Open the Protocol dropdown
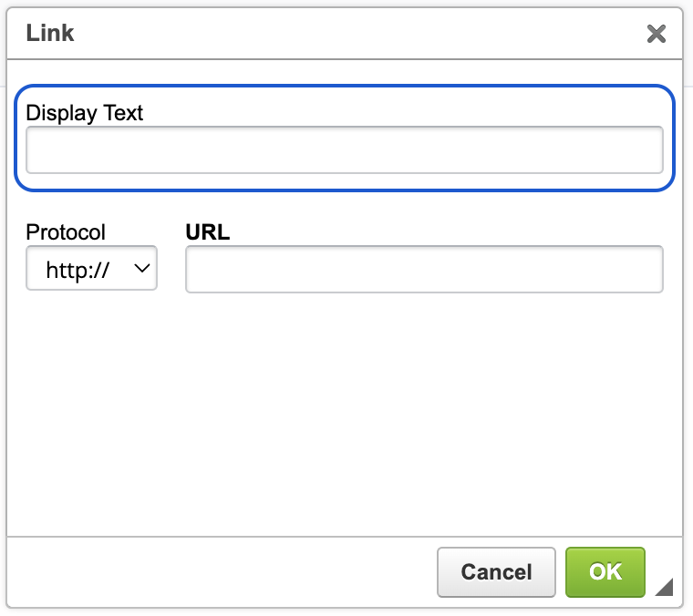This screenshot has height=616, width=693. [x=91, y=269]
